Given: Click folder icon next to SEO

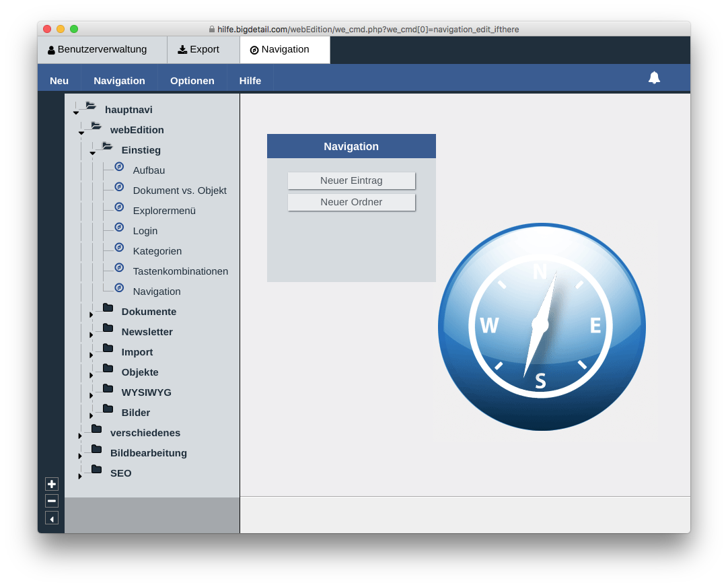Looking at the screenshot, I should 97,469.
